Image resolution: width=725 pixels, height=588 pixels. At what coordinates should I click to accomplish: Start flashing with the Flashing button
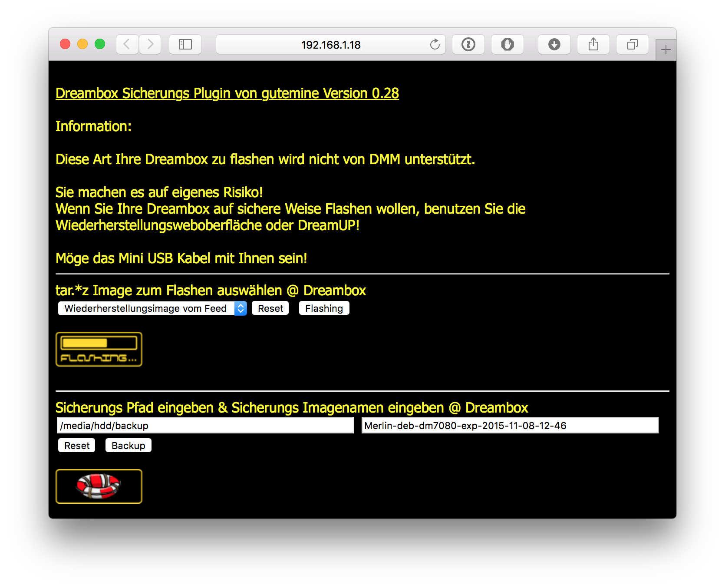click(324, 308)
